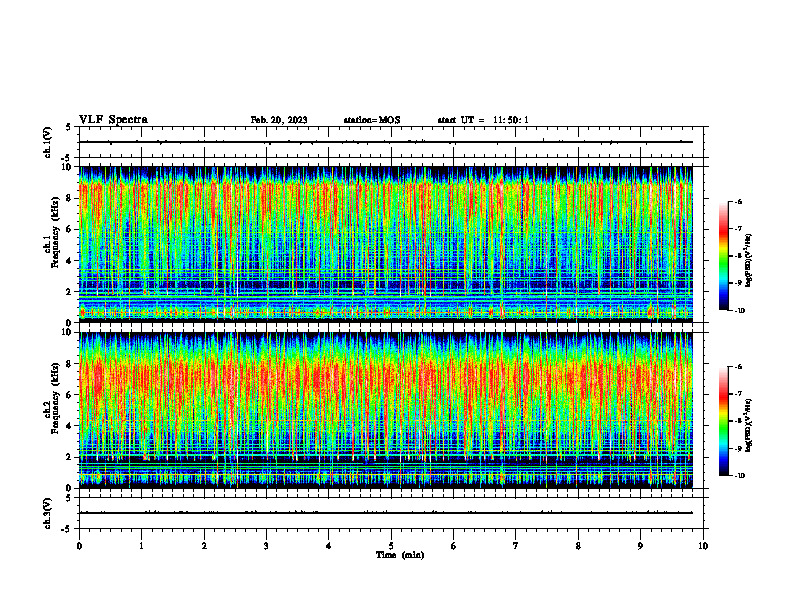Click the "VLF Spectra" plot title

click(113, 120)
